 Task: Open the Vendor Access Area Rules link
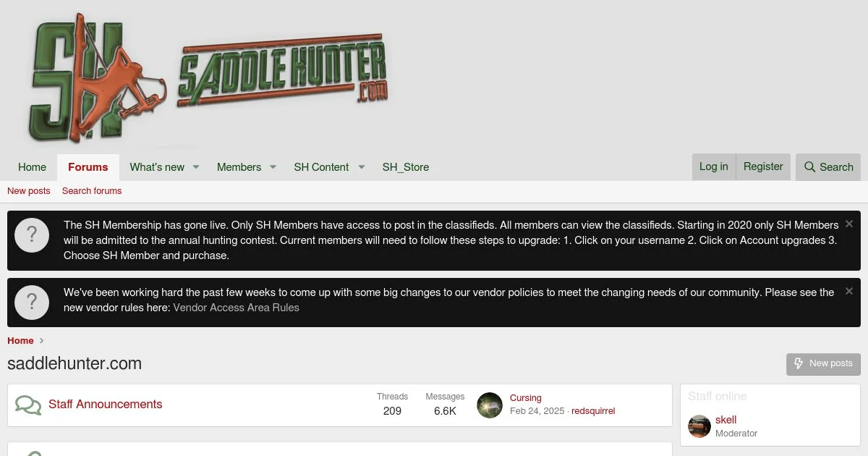click(236, 308)
